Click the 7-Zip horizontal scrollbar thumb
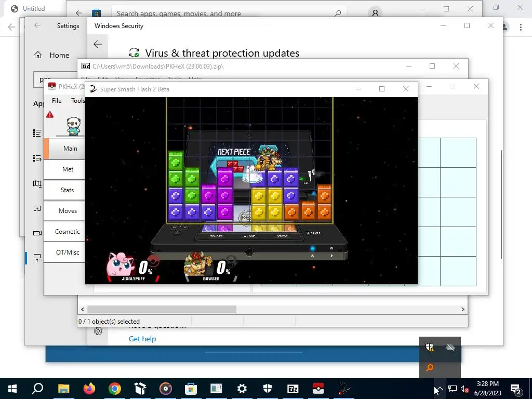This screenshot has width=532, height=399. (162, 309)
